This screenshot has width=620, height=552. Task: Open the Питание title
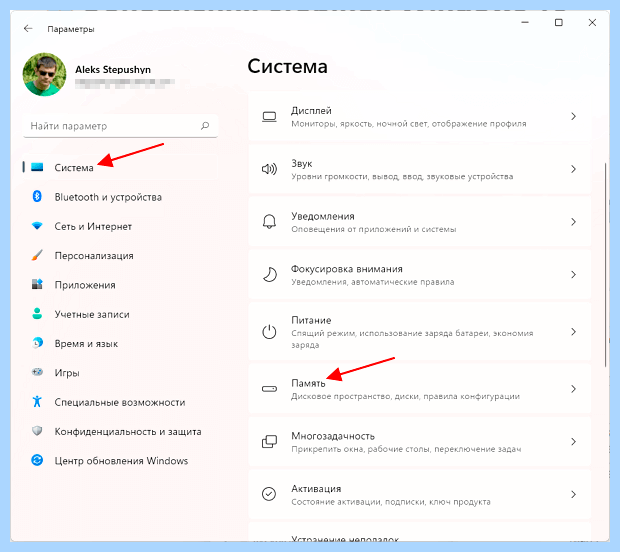click(x=311, y=320)
